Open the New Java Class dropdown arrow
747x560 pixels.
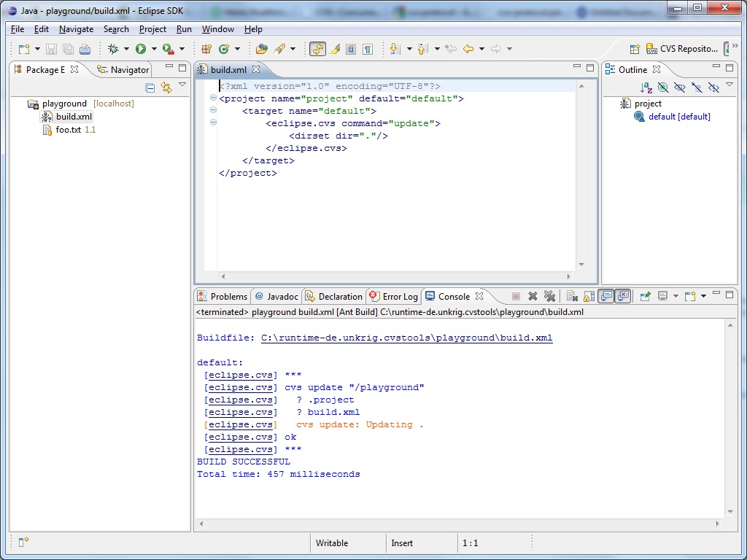point(237,49)
